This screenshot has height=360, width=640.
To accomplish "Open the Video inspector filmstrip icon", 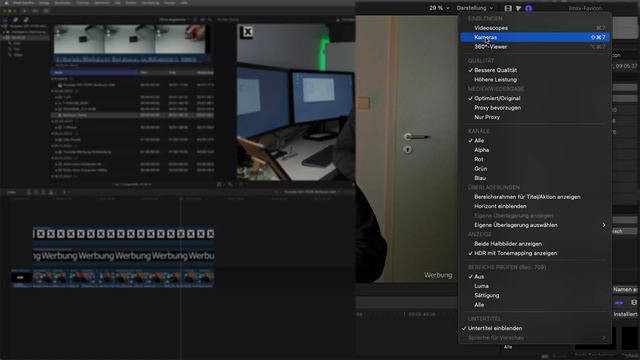I will coord(508,8).
